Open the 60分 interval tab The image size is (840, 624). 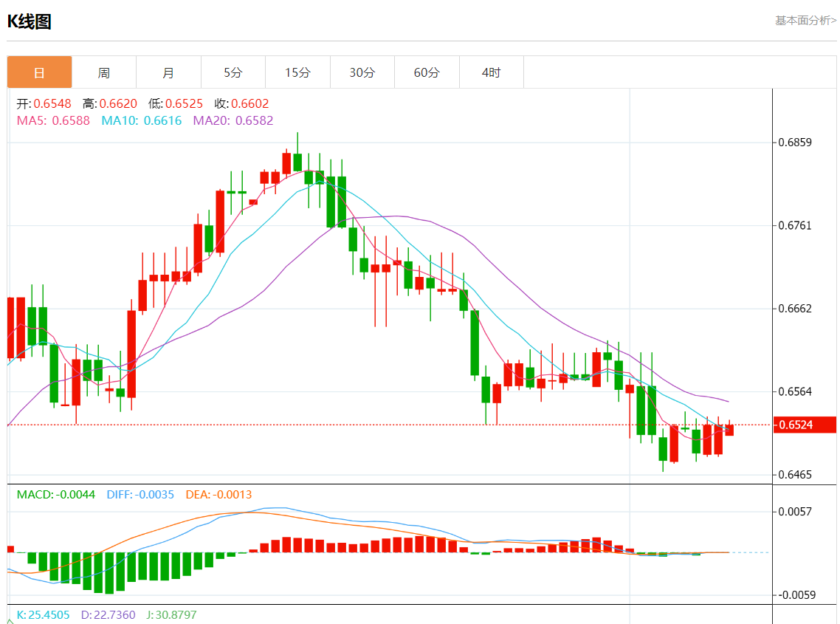(x=427, y=72)
